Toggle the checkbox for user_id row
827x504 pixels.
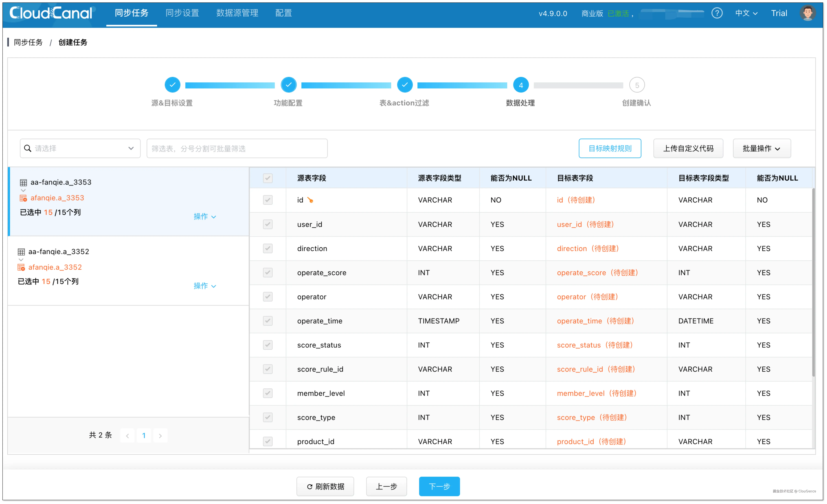pyautogui.click(x=268, y=224)
